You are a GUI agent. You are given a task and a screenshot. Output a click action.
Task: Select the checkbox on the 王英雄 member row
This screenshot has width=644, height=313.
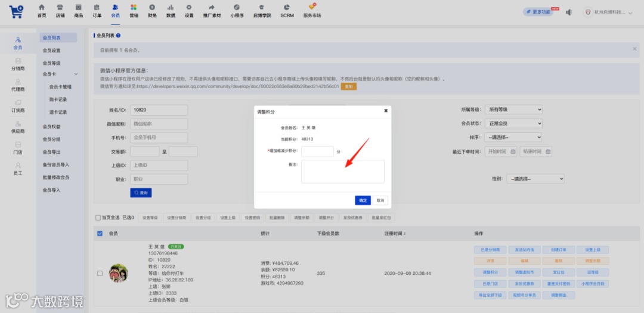100,273
